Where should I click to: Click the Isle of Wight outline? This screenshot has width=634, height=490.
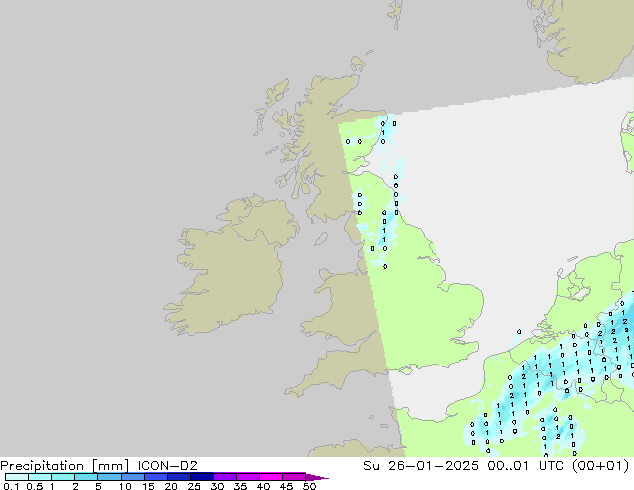405,370
